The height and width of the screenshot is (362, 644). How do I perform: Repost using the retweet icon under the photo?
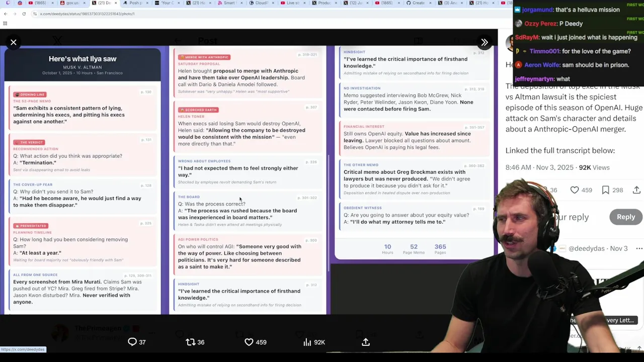(x=190, y=342)
